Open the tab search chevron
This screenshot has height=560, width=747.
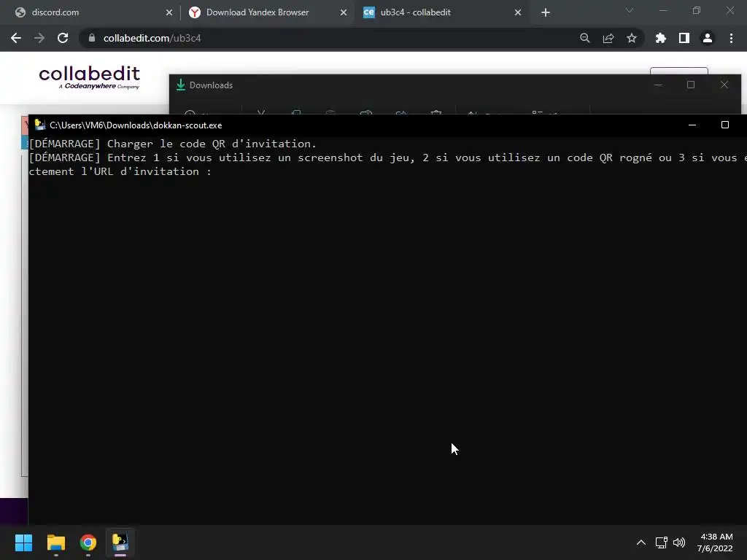coord(630,10)
